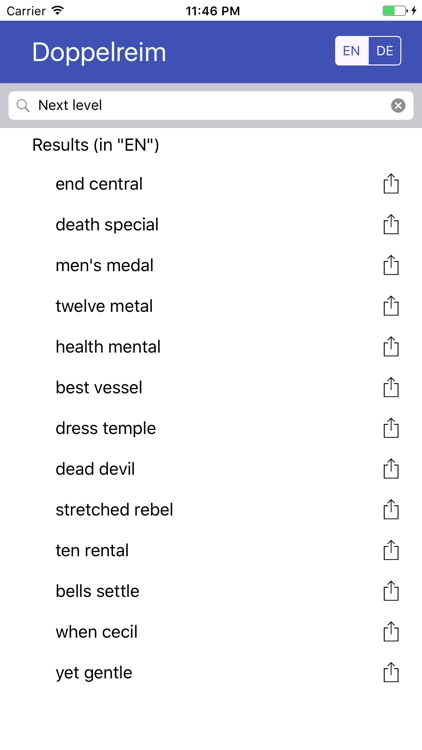
Task: Tap the Doppelreim title
Action: point(99,52)
